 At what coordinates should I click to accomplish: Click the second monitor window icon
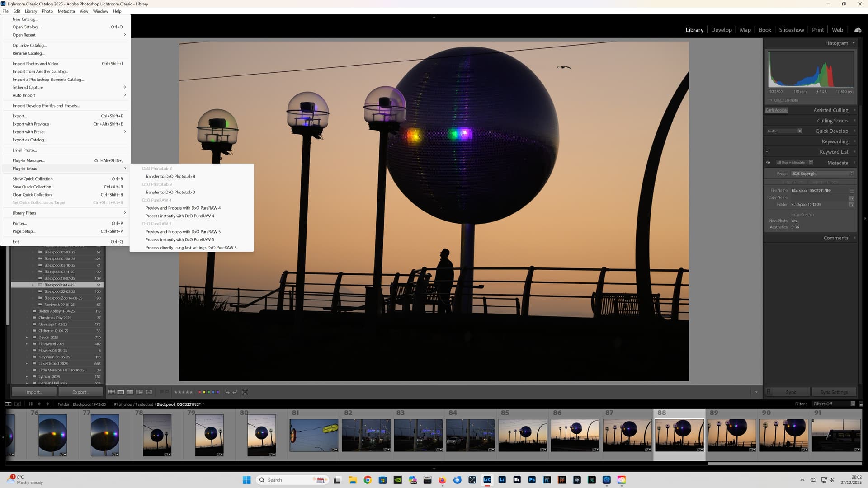click(x=18, y=404)
